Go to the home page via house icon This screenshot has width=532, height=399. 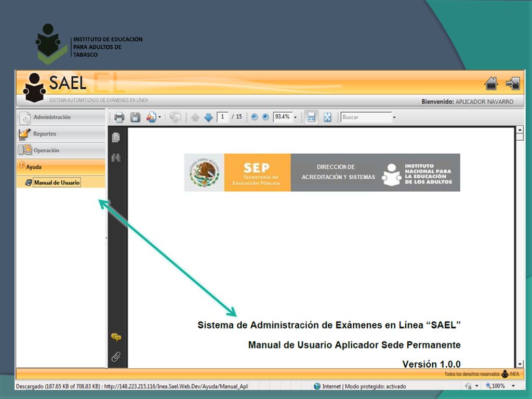point(491,84)
